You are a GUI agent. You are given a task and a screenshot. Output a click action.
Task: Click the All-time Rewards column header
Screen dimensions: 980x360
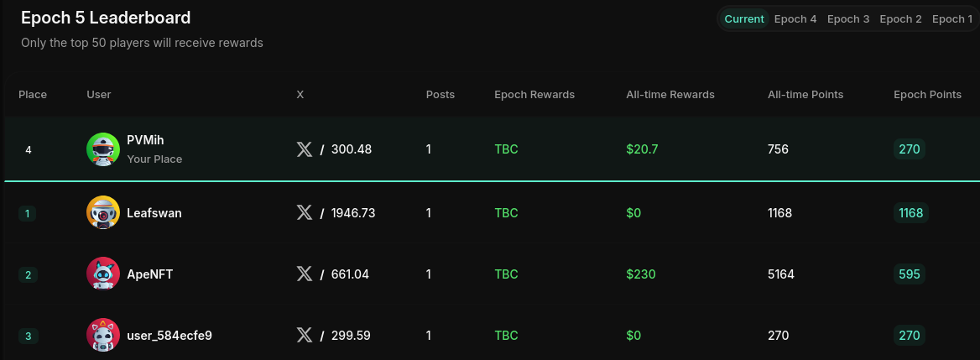coord(670,94)
